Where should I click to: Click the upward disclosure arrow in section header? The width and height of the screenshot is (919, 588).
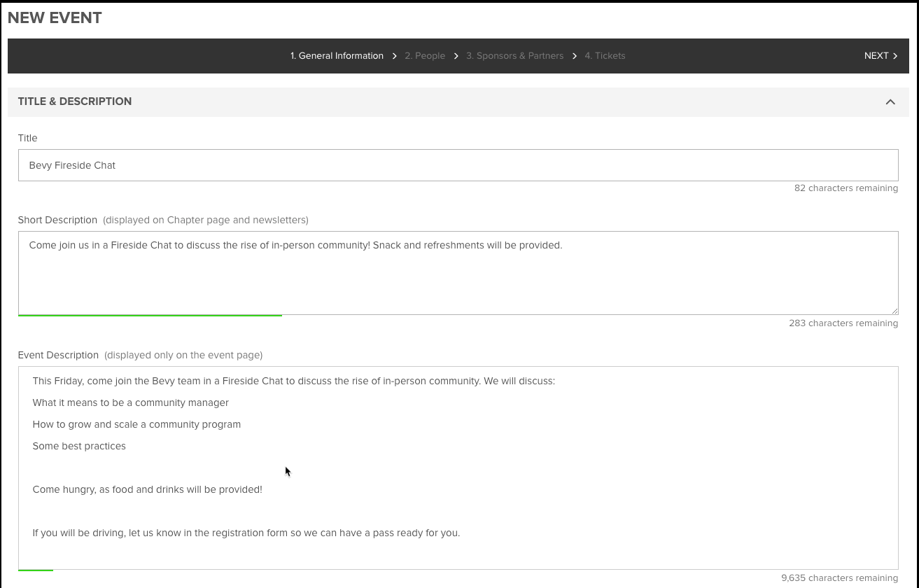pyautogui.click(x=890, y=101)
